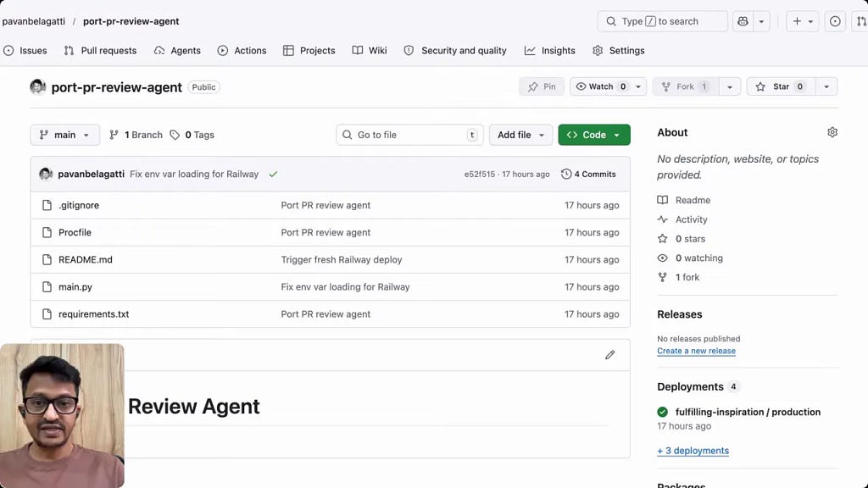Fork the repository with Fork button
Screen dimensions: 868x488
[685, 87]
